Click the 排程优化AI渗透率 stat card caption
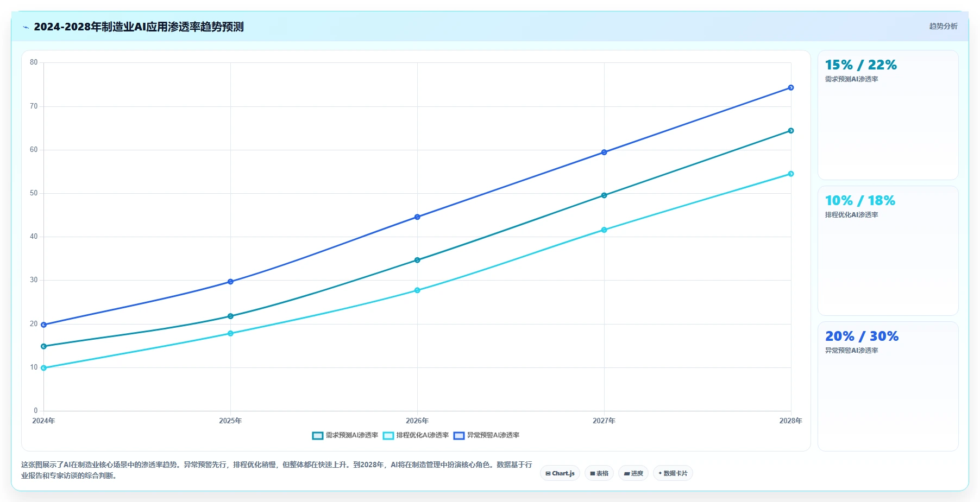Image resolution: width=980 pixels, height=502 pixels. [x=851, y=215]
